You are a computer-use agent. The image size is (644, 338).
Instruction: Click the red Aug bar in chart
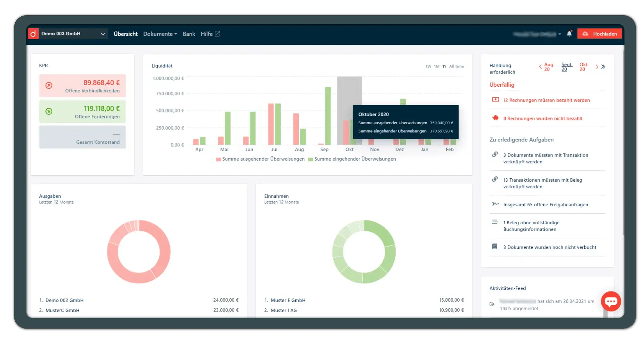tap(296, 129)
